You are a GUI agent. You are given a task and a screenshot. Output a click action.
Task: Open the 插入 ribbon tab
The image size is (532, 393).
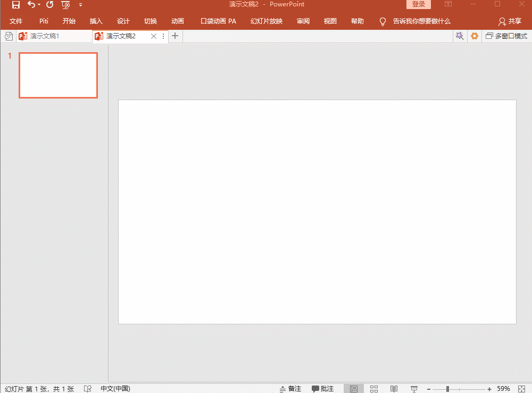point(96,21)
